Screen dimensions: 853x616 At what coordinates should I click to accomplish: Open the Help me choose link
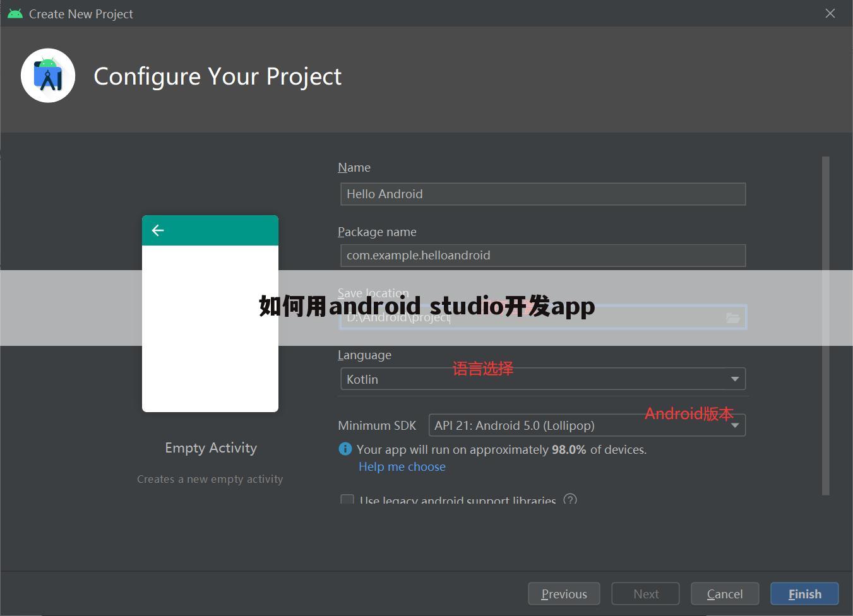coord(402,466)
